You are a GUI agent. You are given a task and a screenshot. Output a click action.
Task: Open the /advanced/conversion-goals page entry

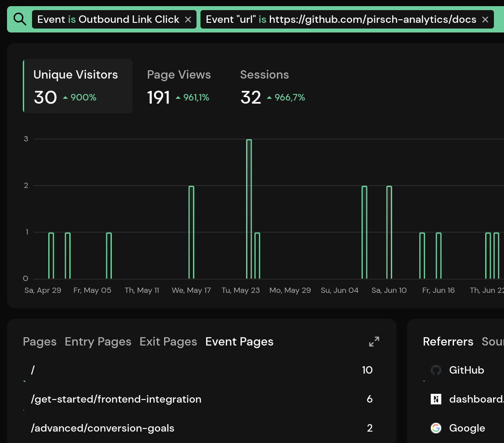point(102,428)
